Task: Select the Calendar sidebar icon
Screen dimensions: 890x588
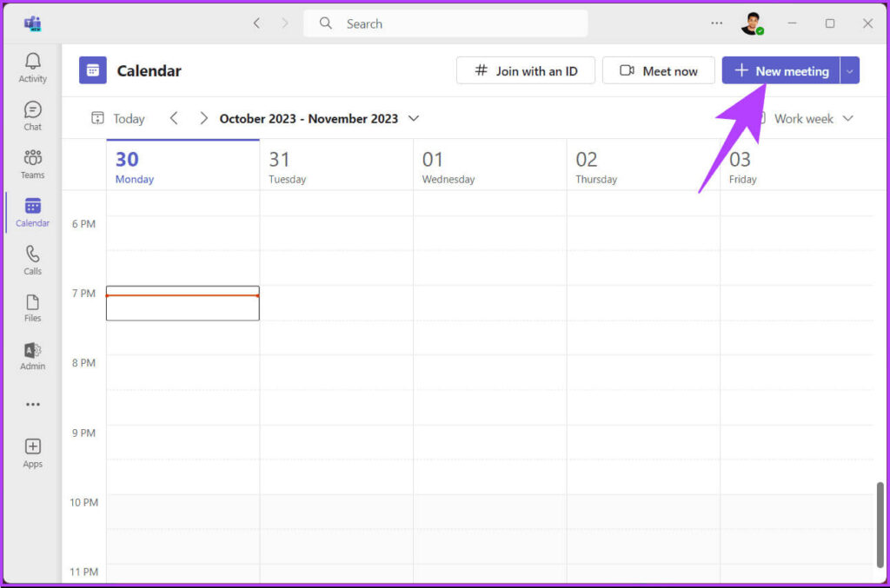Action: [32, 212]
